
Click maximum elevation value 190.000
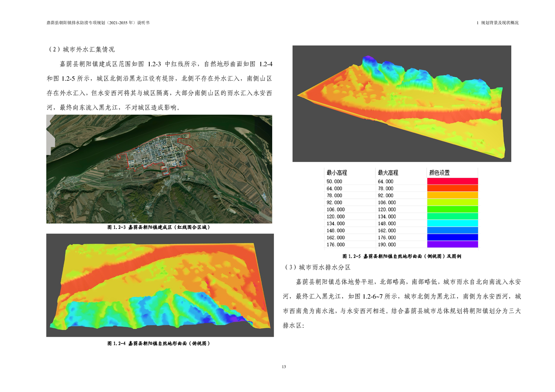387,245
